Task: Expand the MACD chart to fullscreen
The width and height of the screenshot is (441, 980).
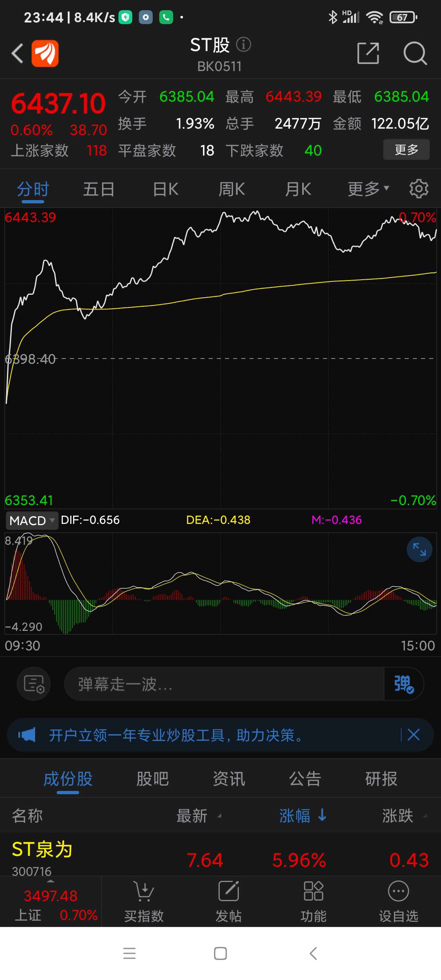Action: click(x=419, y=550)
